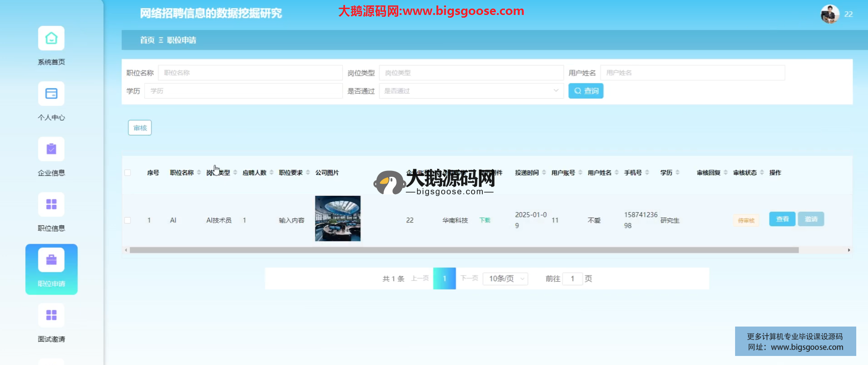Expand the 是否通过 dropdown
Viewport: 868px width, 365px height.
point(471,91)
